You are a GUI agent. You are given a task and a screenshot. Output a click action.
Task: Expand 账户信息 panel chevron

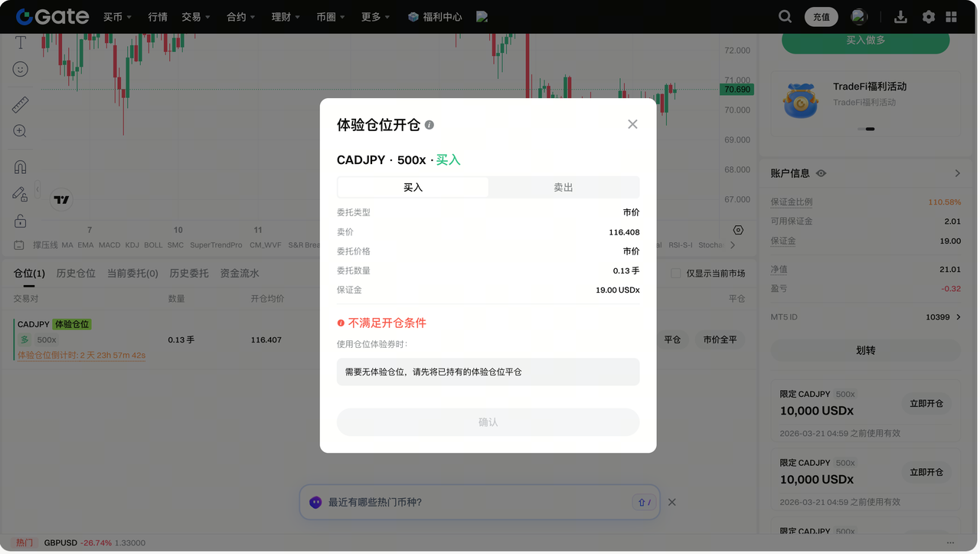click(x=957, y=174)
